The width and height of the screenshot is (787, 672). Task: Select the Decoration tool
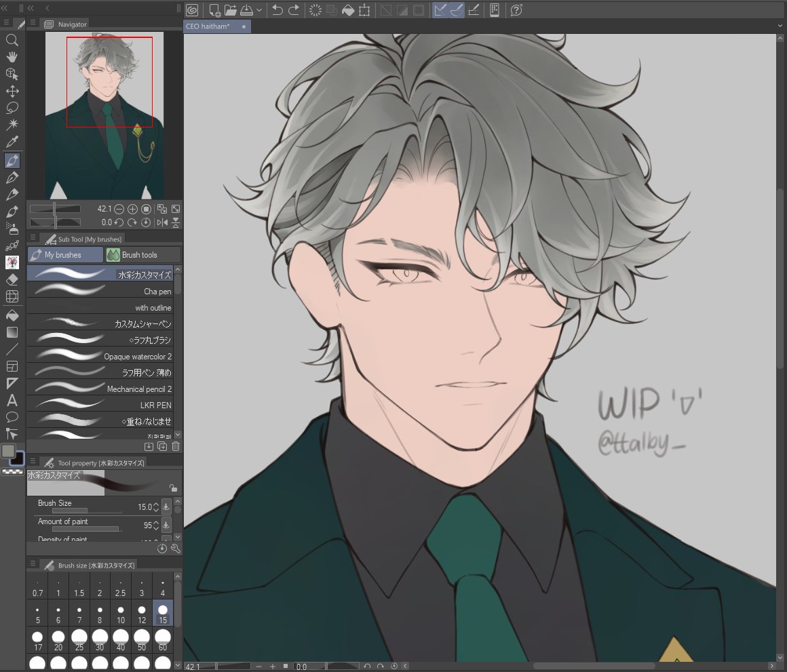pyautogui.click(x=12, y=245)
